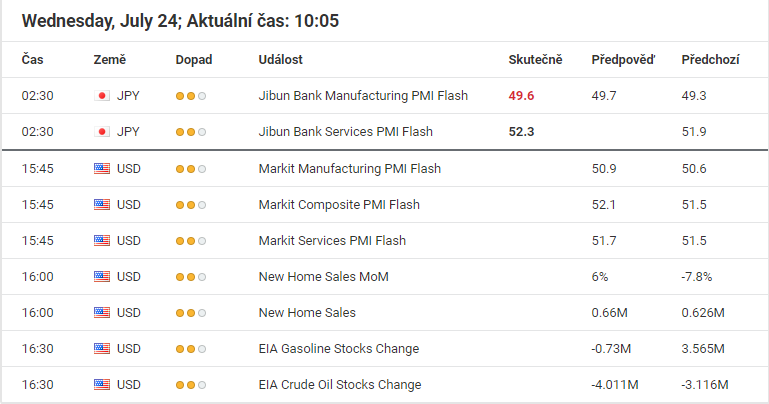Click the Skutečně column header
769x404 pixels.
[x=535, y=60]
